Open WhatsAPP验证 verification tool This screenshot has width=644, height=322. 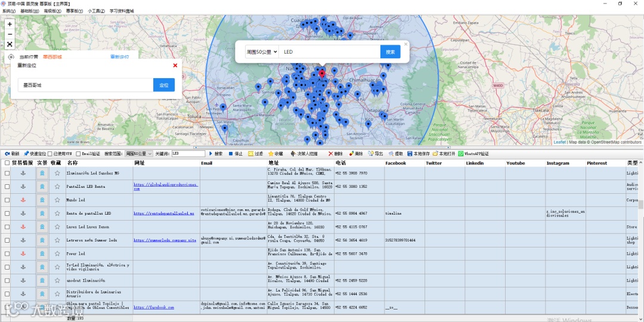click(x=473, y=154)
